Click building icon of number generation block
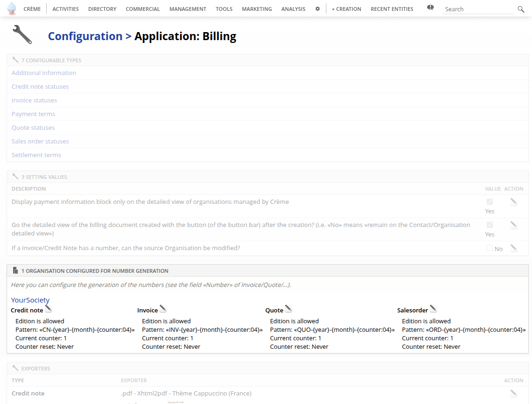This screenshot has width=532, height=404. (x=15, y=270)
